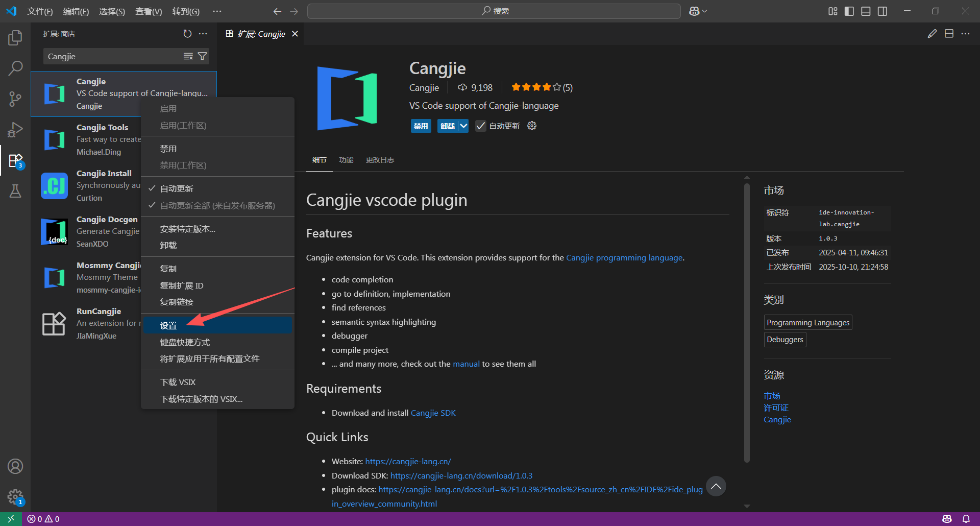Go back with navigation arrow
The width and height of the screenshot is (980, 526).
pos(277,11)
